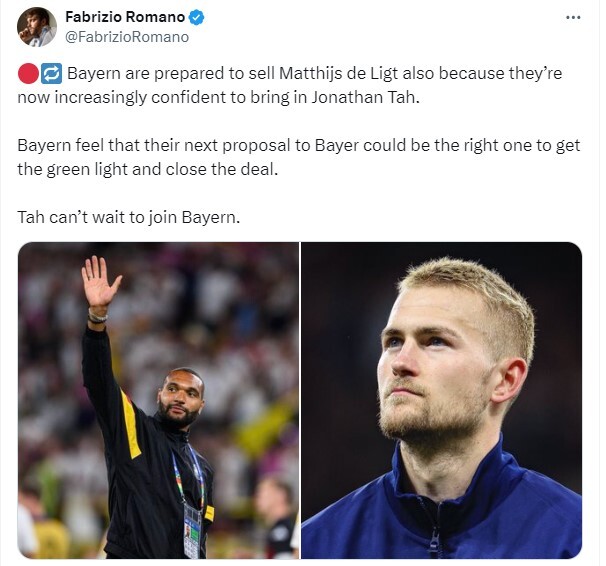The height and width of the screenshot is (566, 606).
Task: Open right photo of blond man
Action: pos(441,400)
